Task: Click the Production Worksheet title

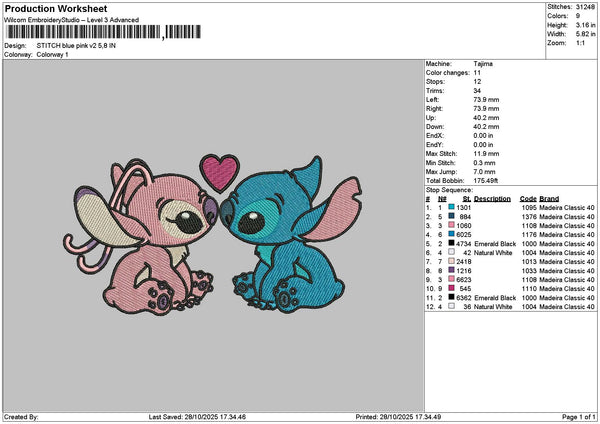Action: click(56, 9)
